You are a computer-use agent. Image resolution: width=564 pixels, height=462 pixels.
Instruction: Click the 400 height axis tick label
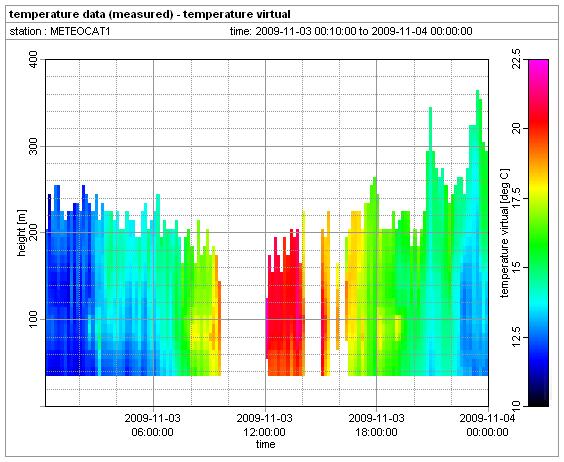click(33, 60)
